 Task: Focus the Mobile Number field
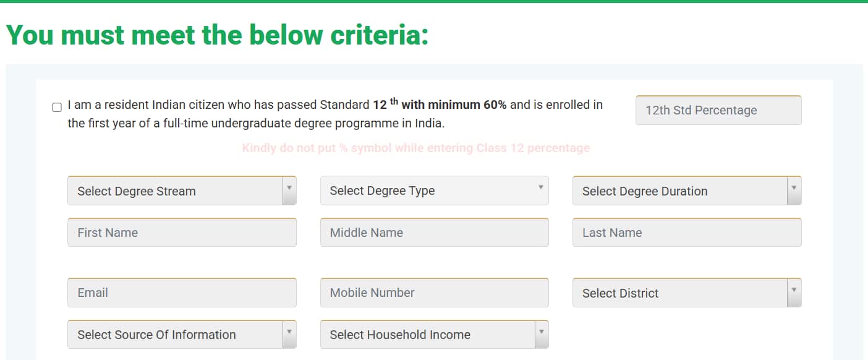[434, 293]
